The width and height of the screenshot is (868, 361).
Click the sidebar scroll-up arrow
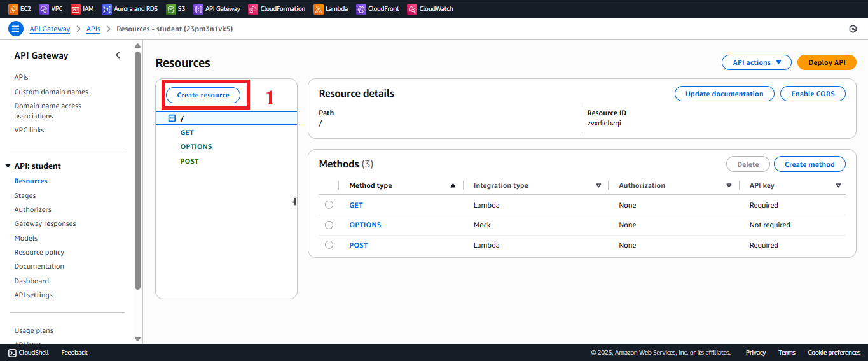click(138, 45)
